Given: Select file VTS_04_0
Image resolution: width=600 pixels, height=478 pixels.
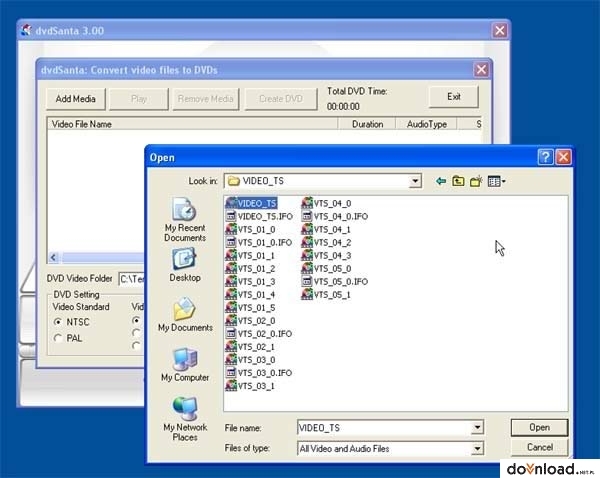Looking at the screenshot, I should pyautogui.click(x=326, y=203).
